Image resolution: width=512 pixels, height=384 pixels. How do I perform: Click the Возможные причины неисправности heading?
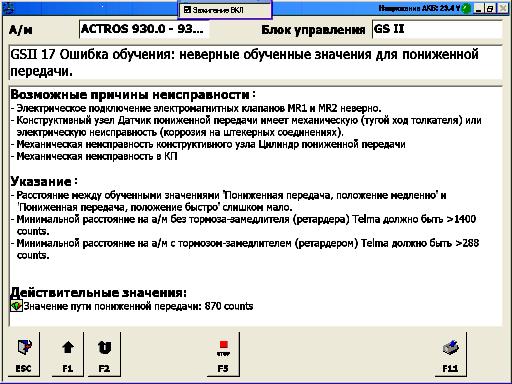(133, 95)
